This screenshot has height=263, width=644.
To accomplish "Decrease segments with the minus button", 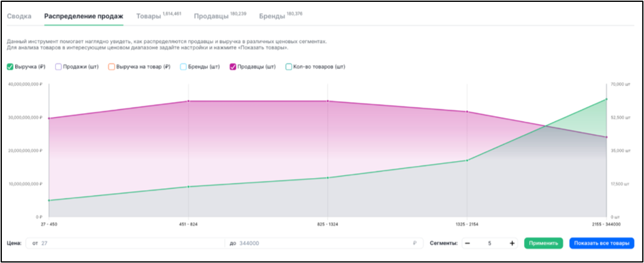I will point(467,243).
